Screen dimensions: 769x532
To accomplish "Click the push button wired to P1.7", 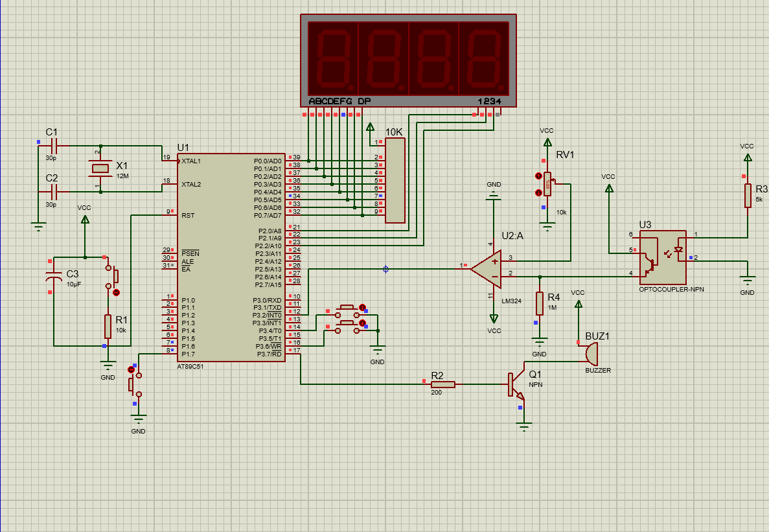I will [135, 385].
